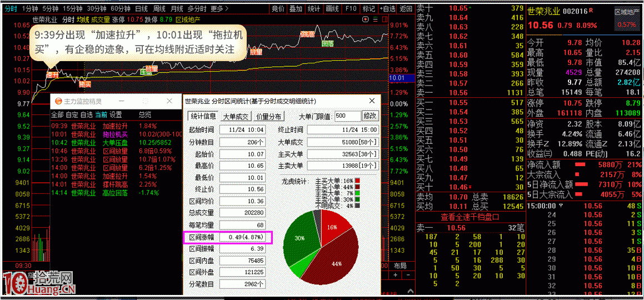The image size is (644, 300).
Task: Switch to the 60分钟 period tab
Action: [121, 8]
